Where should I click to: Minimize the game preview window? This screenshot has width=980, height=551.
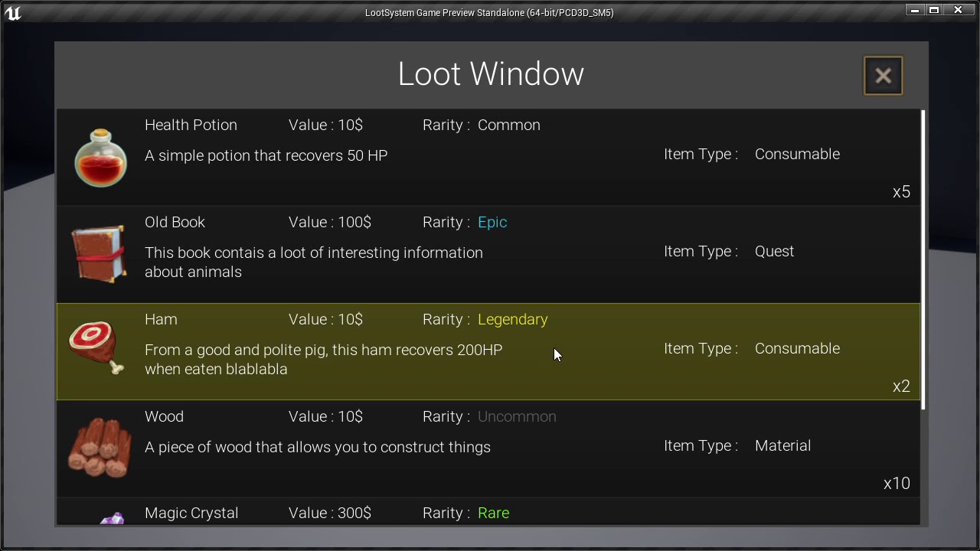tap(914, 10)
